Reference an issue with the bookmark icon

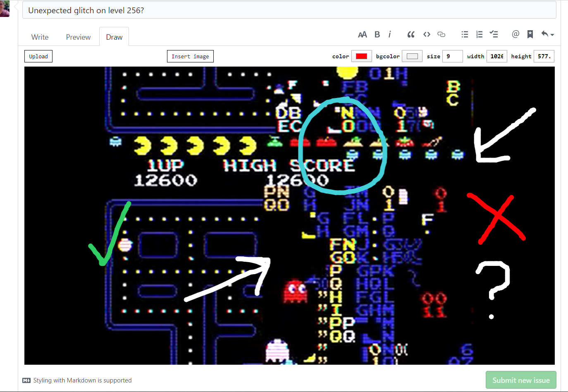[x=530, y=35]
